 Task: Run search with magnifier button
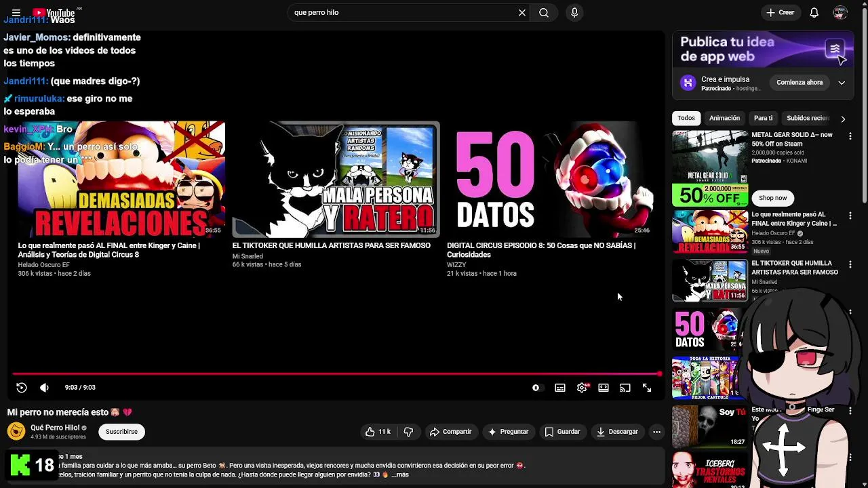(544, 13)
